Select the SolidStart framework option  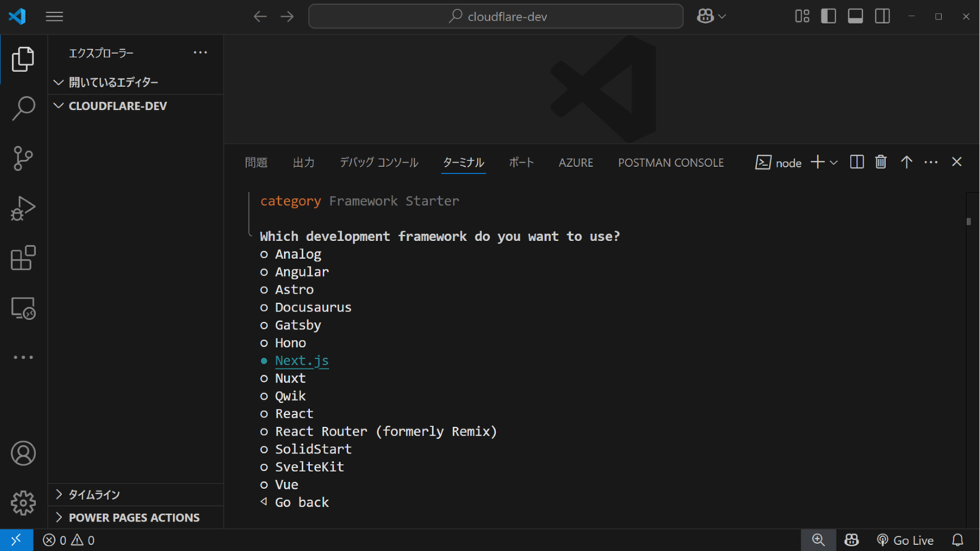click(x=313, y=449)
